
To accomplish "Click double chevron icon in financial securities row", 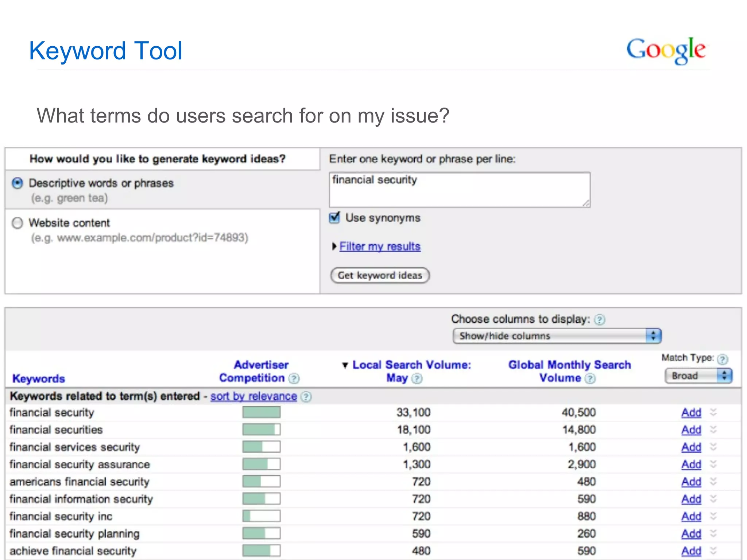I will (x=713, y=430).
